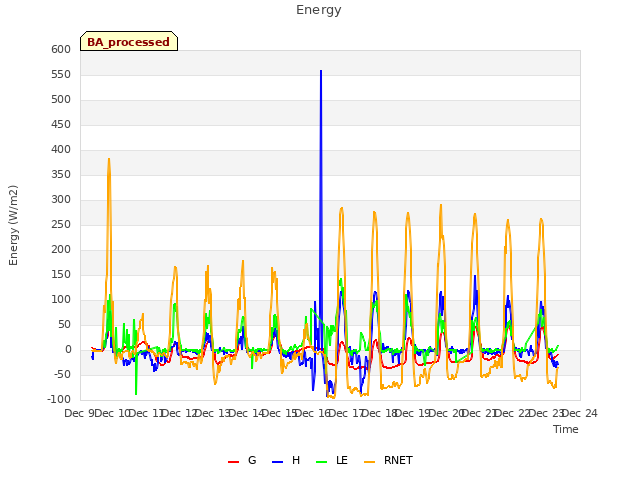Click the Dec 14 x-axis label
Screen dimensions: 640x480
[x=246, y=414]
